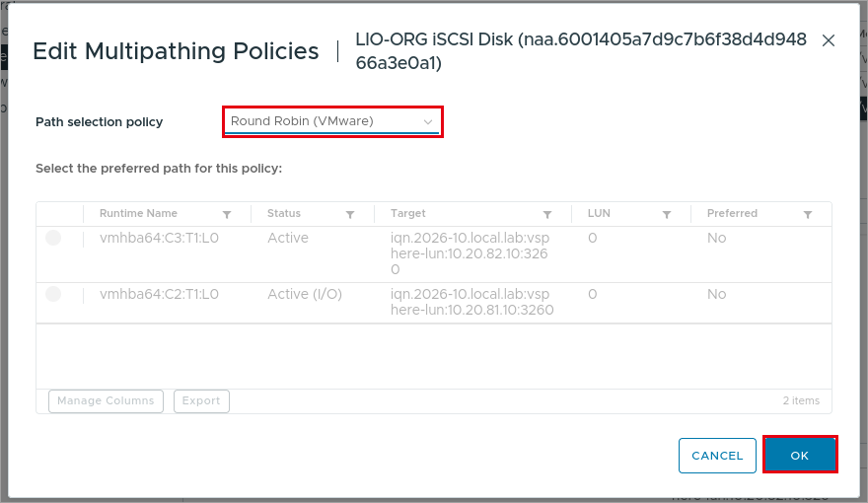Click the 2 items count label
868x503 pixels.
(801, 400)
